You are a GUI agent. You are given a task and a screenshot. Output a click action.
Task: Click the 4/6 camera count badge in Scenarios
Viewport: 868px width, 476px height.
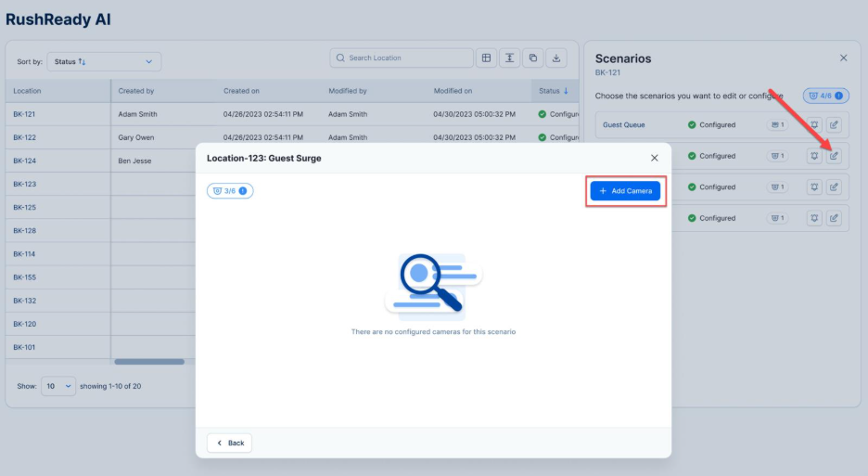[825, 96]
